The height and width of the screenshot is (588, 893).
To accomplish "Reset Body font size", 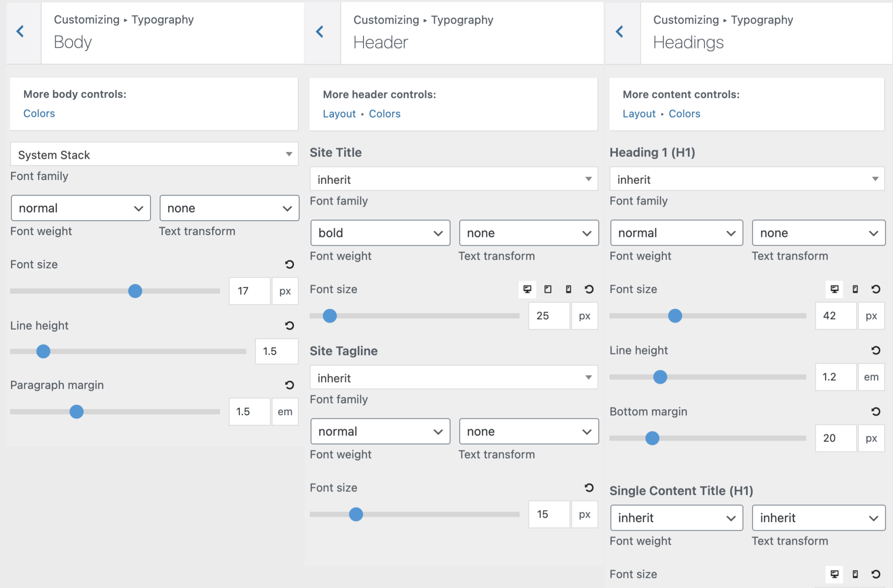I will [290, 264].
